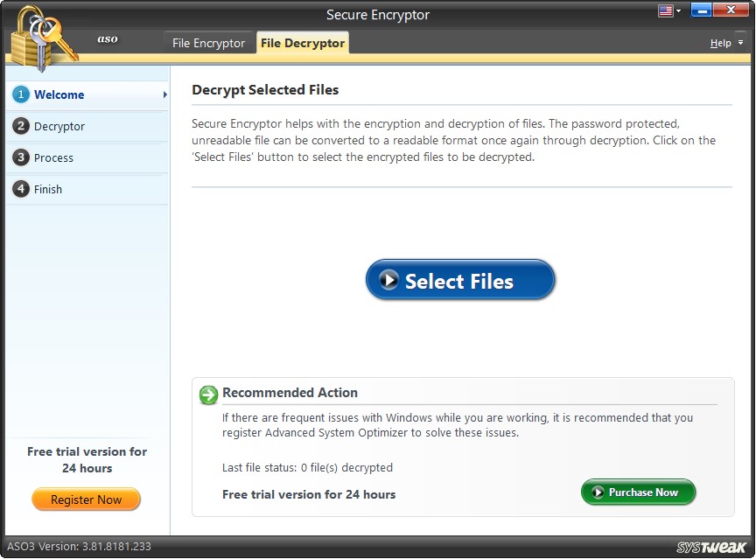Click the aso brand icon in header
The width and height of the screenshot is (756, 559).
tap(107, 38)
